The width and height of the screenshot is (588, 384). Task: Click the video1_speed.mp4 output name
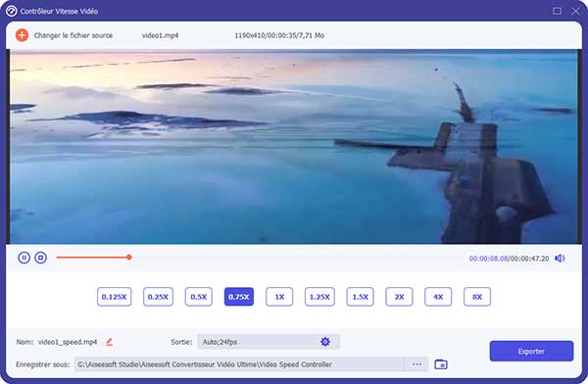(x=68, y=342)
